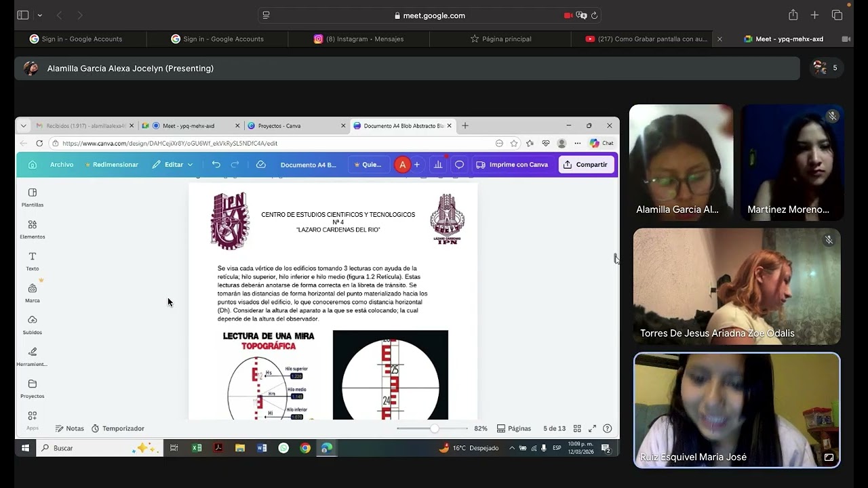868x488 pixels.
Task: Open Edge settings ellipsis menu
Action: 577,143
